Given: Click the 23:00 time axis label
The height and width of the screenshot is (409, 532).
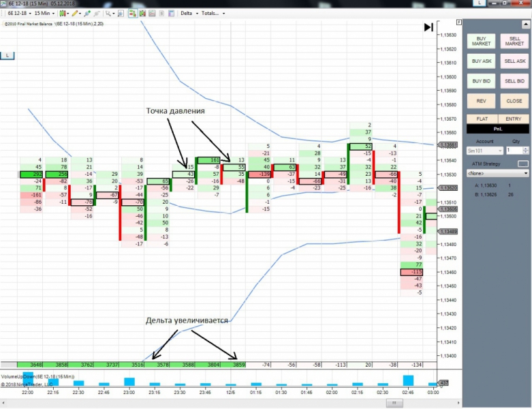Looking at the screenshot, I should point(129,393).
